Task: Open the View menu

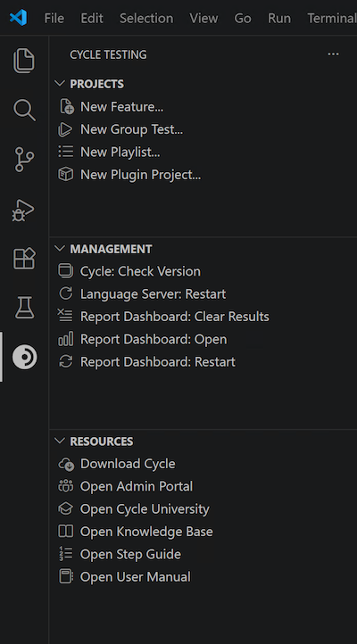Action: (x=203, y=18)
